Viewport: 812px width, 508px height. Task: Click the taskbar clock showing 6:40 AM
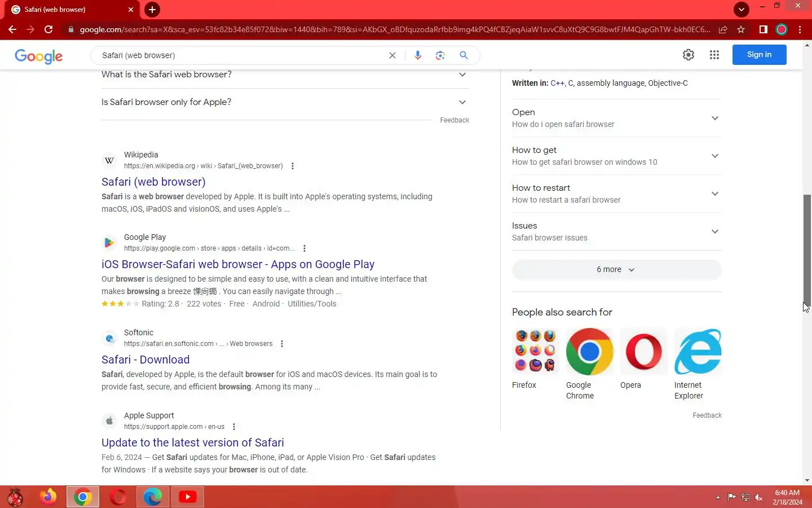pos(787,497)
